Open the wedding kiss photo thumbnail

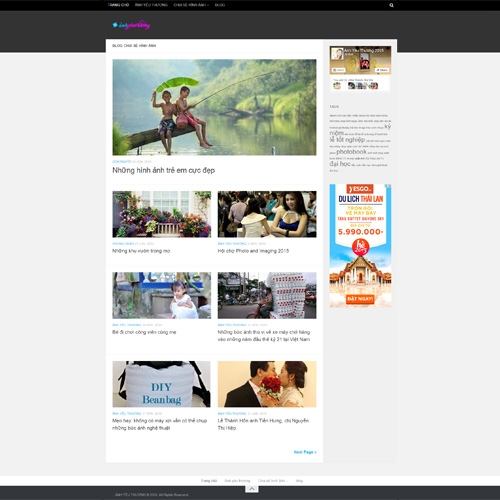coord(267,384)
